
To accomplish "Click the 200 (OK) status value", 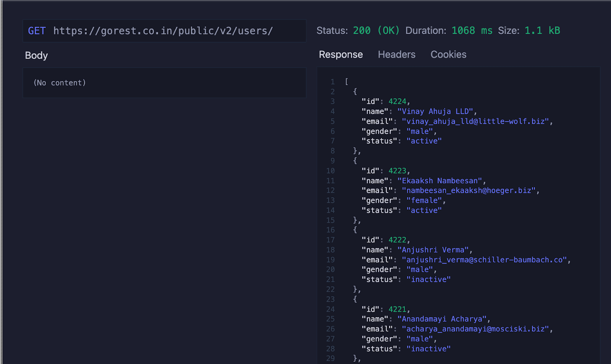I will 376,31.
